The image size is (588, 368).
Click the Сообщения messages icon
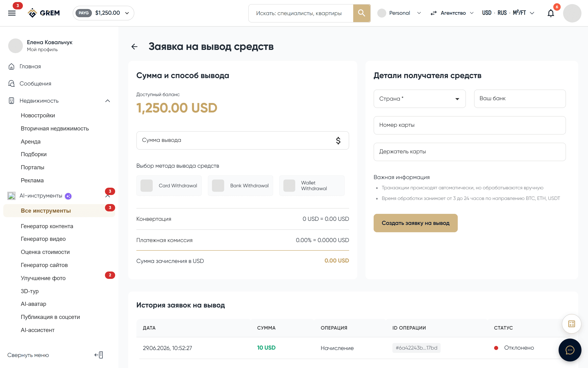(11, 83)
